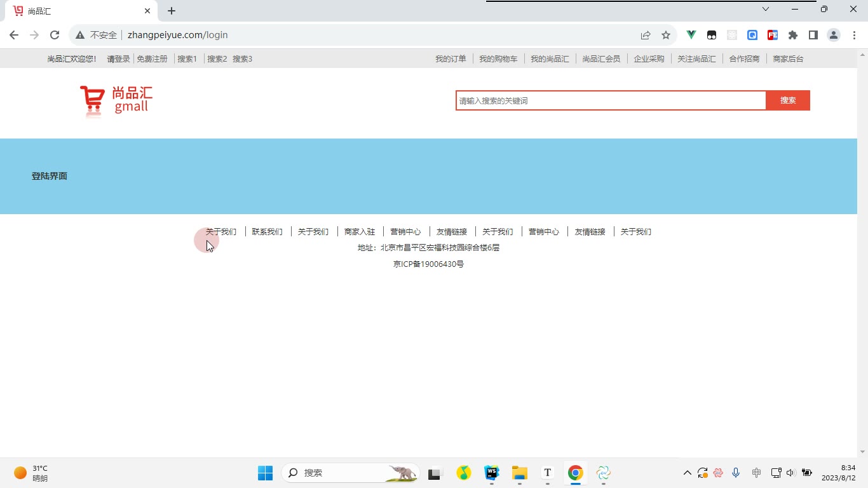Go to 尚品汇会员 in the top navigation
Viewport: 868px width, 488px height.
[x=601, y=58]
